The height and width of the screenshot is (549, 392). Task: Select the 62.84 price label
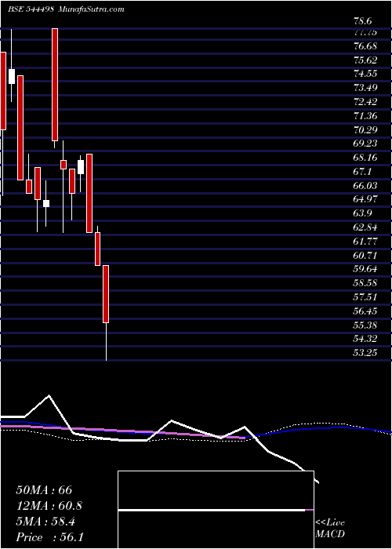[365, 227]
